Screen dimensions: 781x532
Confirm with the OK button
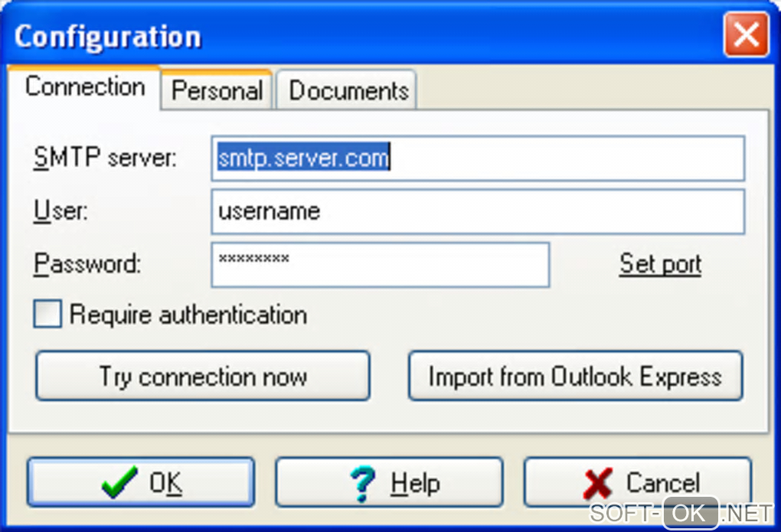click(x=141, y=482)
